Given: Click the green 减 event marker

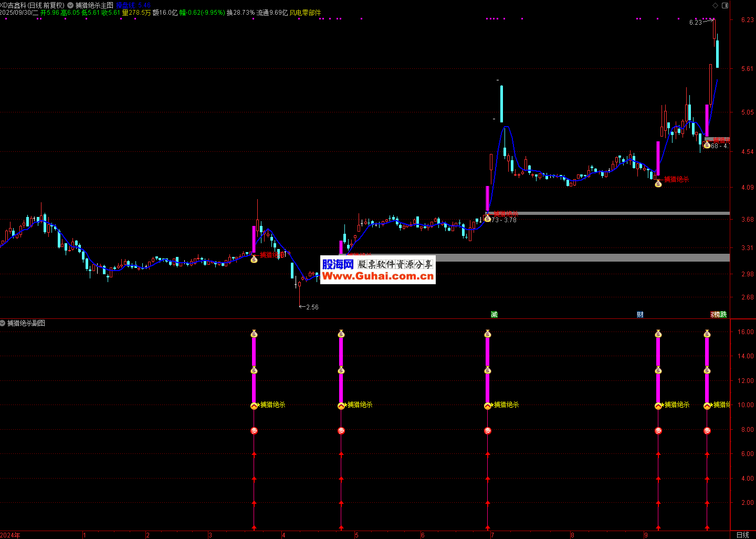Looking at the screenshot, I should click(x=494, y=314).
